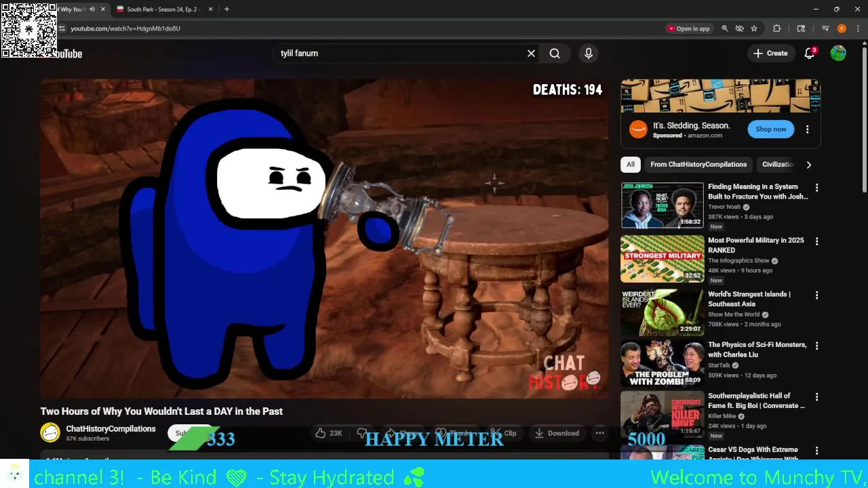Image resolution: width=868 pixels, height=488 pixels.
Task: Select the Civilization filter chip
Action: (778, 165)
